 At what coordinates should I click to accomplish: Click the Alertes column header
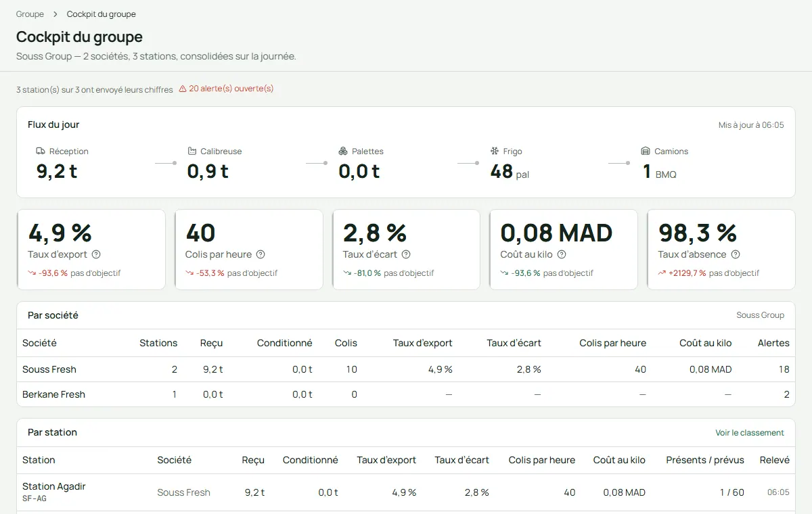click(x=773, y=343)
